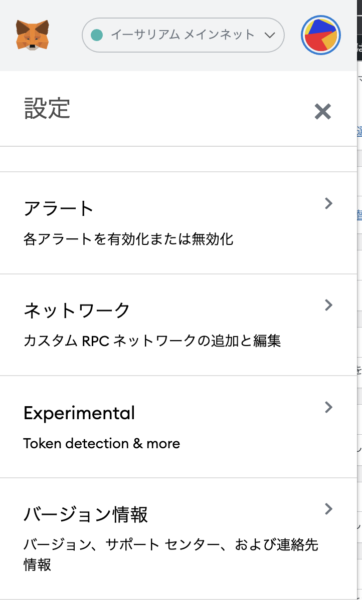
Task: Click the 各アラートを有効化または無効化 description
Action: coord(128,240)
